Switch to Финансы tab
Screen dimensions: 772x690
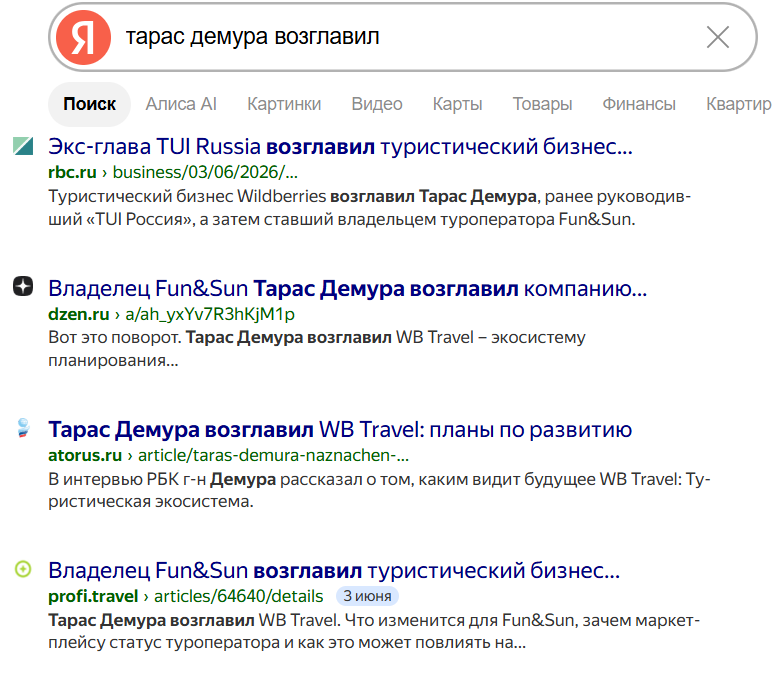[x=639, y=104]
